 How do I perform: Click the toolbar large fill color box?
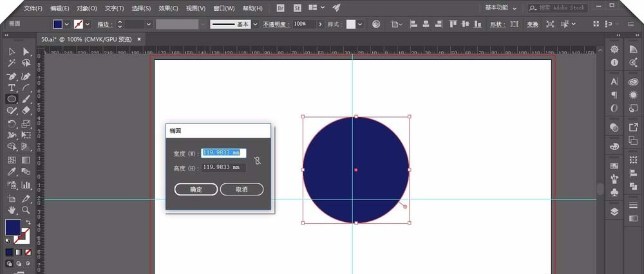[x=13, y=227]
